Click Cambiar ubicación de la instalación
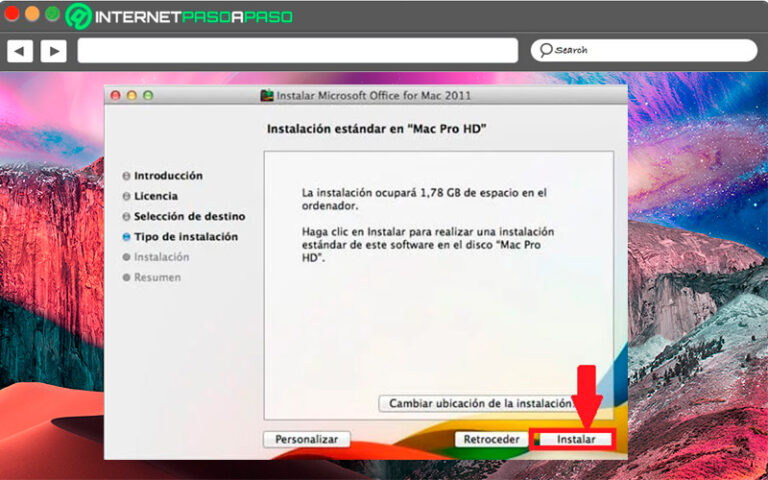Image resolution: width=768 pixels, height=480 pixels. click(478, 403)
